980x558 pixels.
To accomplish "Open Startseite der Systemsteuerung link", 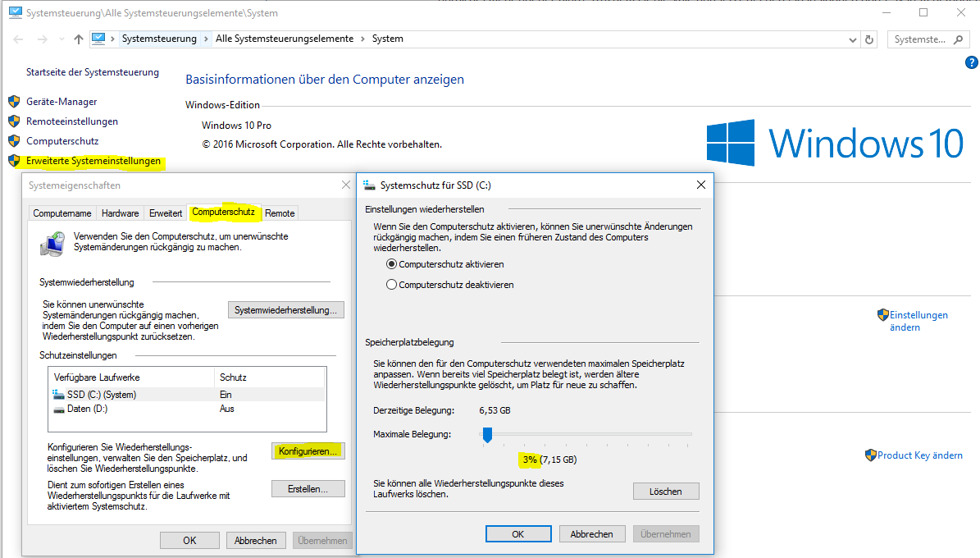I will click(93, 72).
